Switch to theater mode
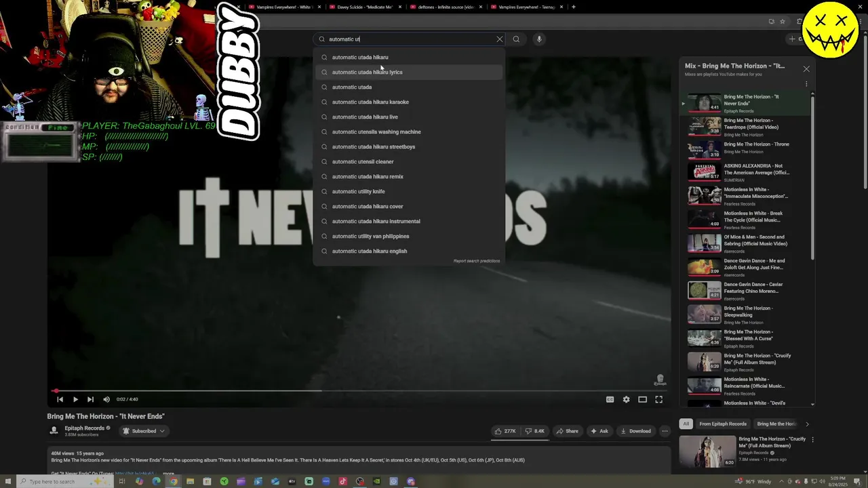The image size is (868, 488). coord(642,399)
